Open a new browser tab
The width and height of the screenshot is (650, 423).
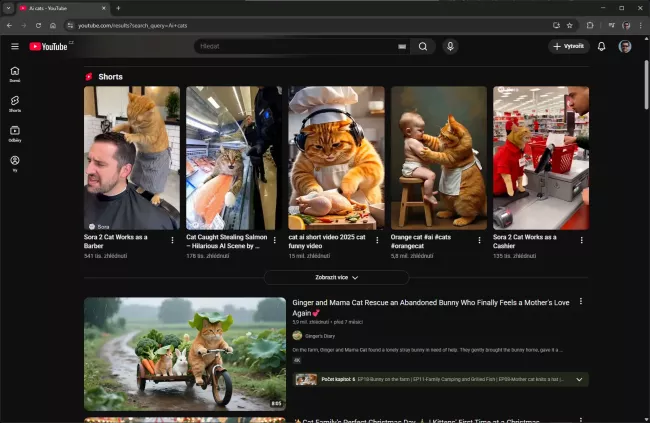(x=118, y=8)
